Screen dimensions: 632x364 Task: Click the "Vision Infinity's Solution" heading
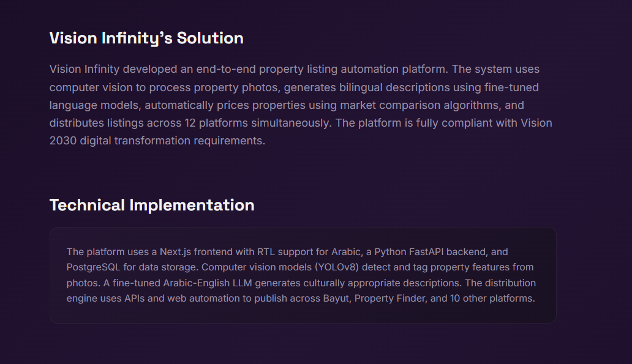pos(146,39)
